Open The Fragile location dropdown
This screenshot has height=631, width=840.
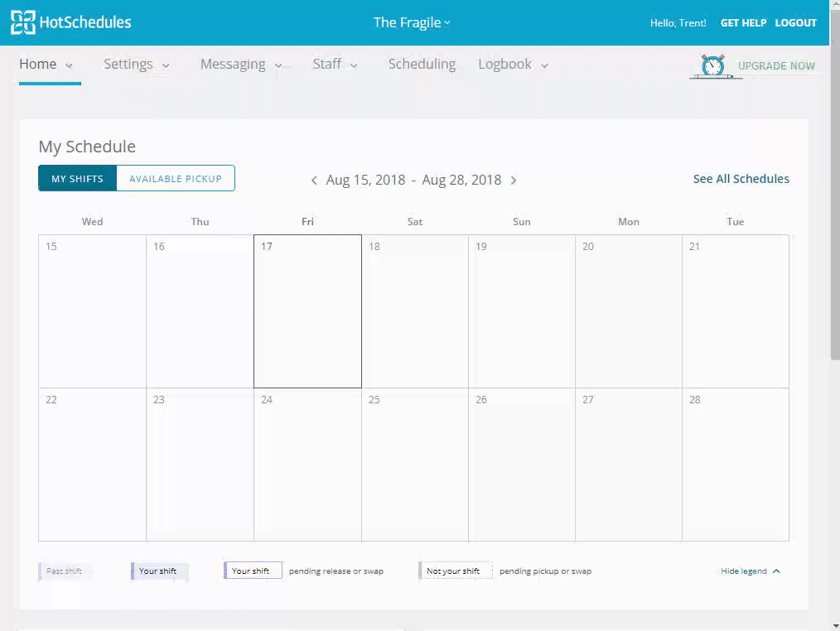[x=412, y=22]
